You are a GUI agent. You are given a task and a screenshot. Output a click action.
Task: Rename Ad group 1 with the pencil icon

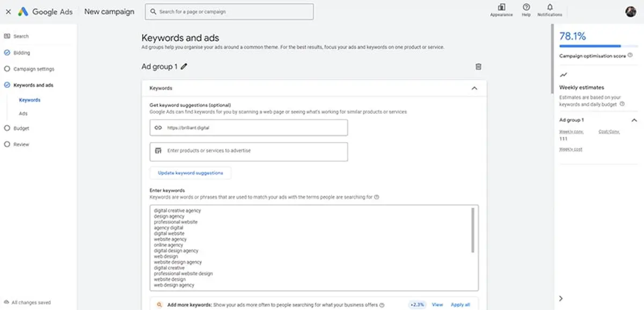[x=185, y=67]
